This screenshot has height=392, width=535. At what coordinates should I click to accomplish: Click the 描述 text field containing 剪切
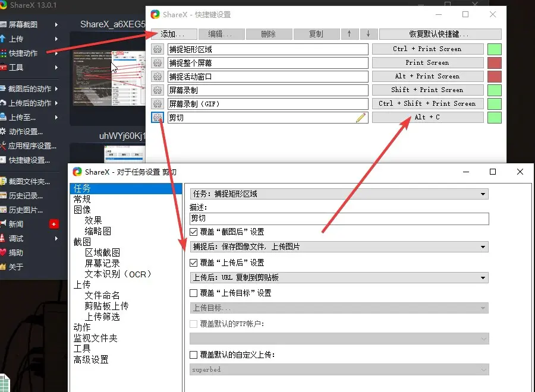(x=339, y=219)
